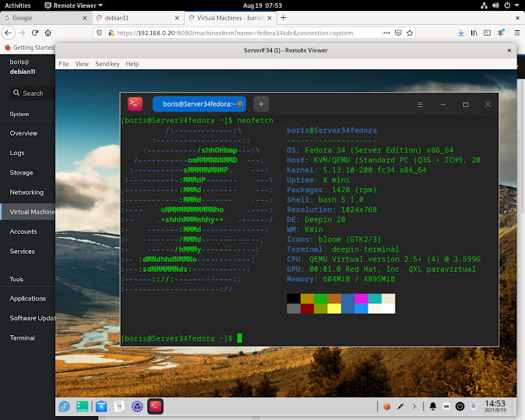Close the Google tab
The width and height of the screenshot is (525, 420).
tap(85, 18)
